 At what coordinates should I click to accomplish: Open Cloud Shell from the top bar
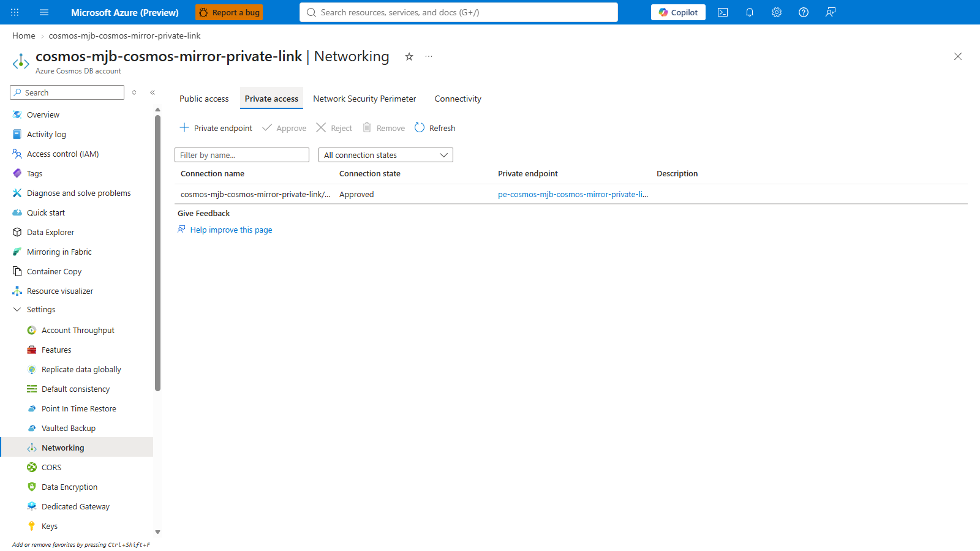click(723, 12)
